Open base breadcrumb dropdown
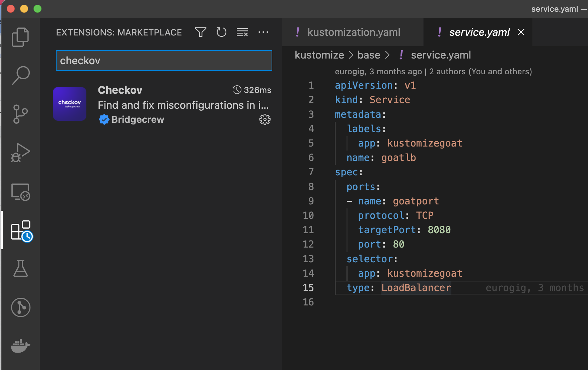Screen dimensions: 588x370 pos(368,55)
